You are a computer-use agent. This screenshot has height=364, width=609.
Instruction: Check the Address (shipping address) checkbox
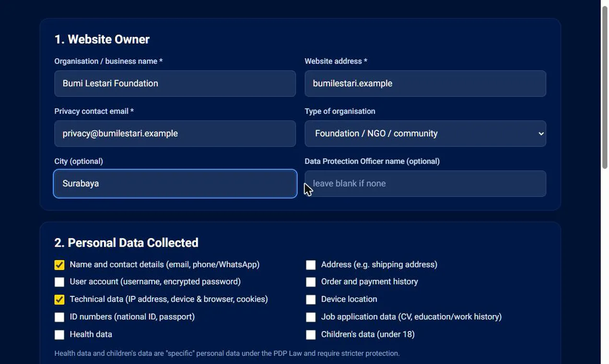point(311,265)
